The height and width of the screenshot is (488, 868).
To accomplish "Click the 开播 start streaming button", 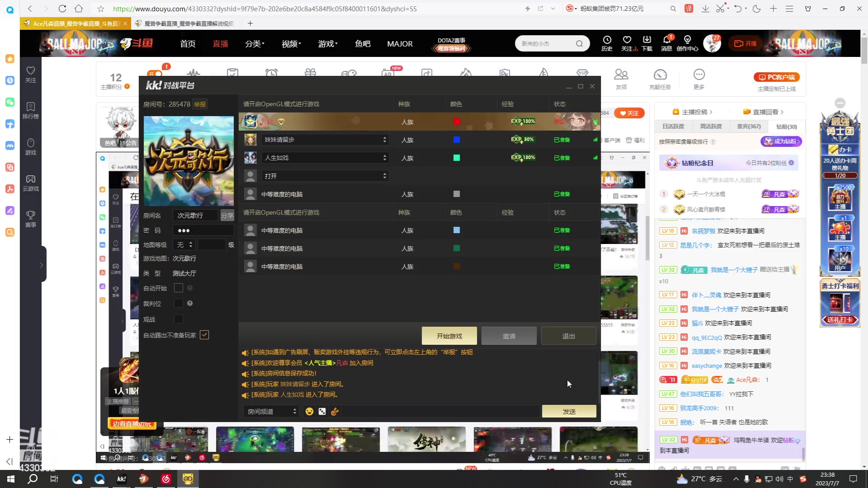I will pos(745,43).
